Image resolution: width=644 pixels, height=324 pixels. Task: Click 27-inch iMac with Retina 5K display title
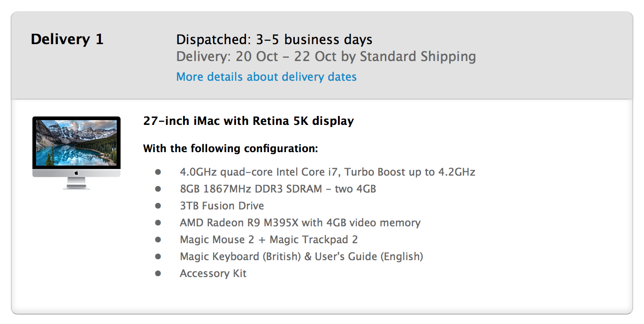point(248,121)
